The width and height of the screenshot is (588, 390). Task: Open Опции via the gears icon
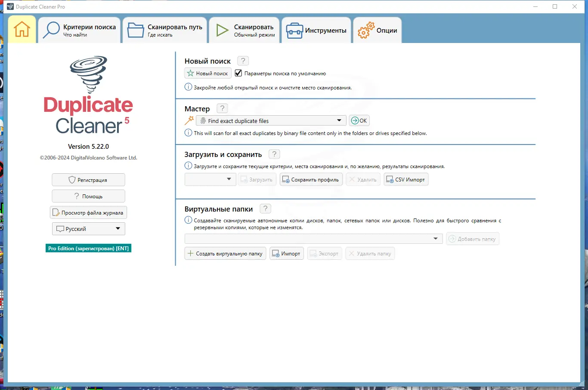(x=365, y=30)
